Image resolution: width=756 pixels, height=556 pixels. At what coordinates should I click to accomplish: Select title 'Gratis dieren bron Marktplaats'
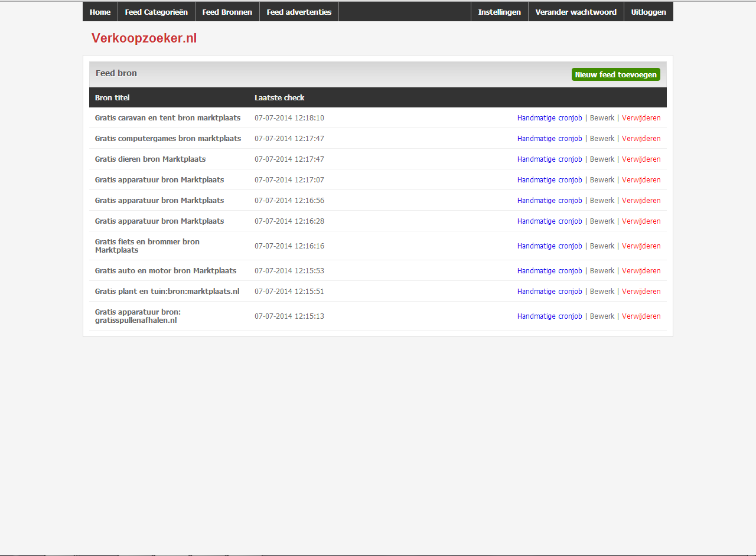pyautogui.click(x=151, y=159)
